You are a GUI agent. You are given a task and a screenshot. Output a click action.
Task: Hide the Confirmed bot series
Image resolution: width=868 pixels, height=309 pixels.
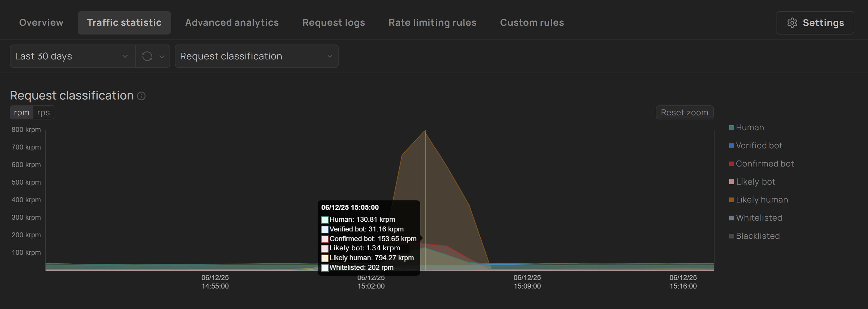tap(761, 164)
